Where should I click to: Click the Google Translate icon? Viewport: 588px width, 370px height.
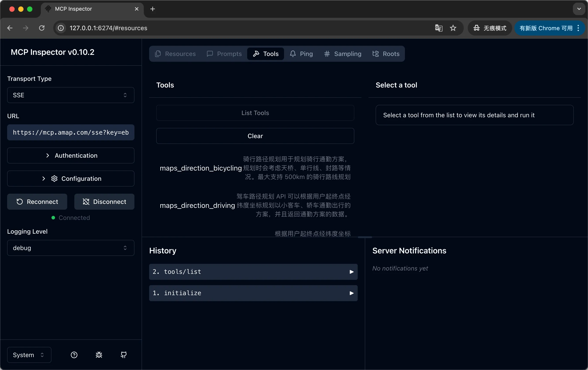[x=438, y=28]
